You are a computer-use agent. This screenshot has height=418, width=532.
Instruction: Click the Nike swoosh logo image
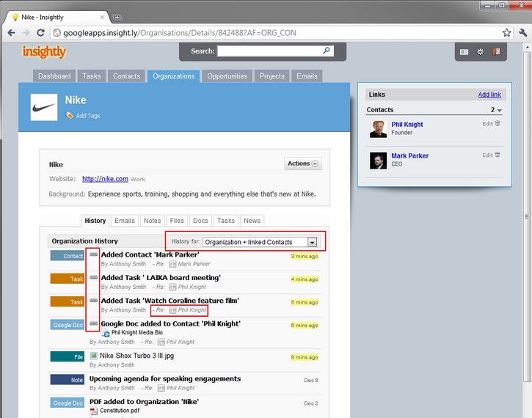44,107
